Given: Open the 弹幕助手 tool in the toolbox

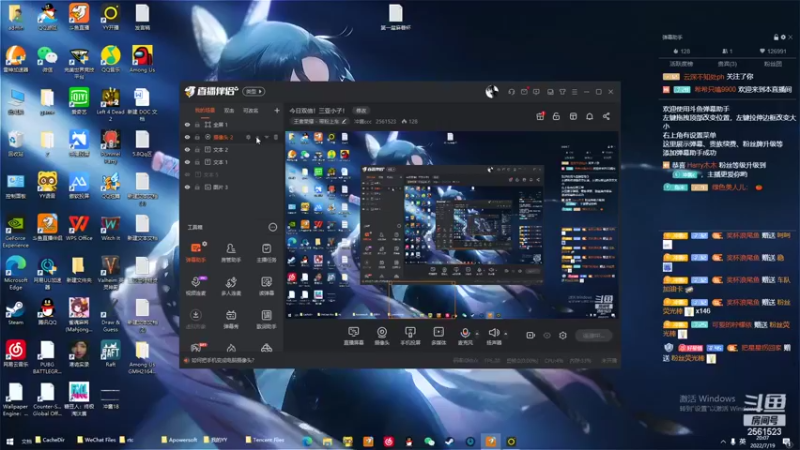Looking at the screenshot, I should (196, 253).
